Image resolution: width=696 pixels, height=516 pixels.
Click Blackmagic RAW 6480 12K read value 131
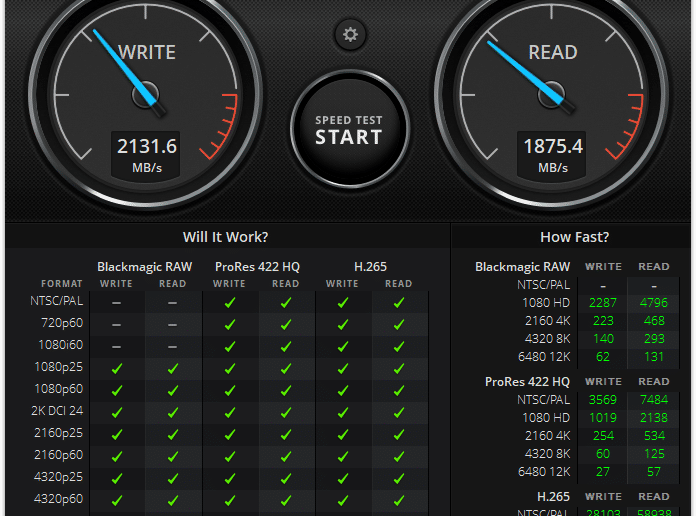click(x=654, y=357)
